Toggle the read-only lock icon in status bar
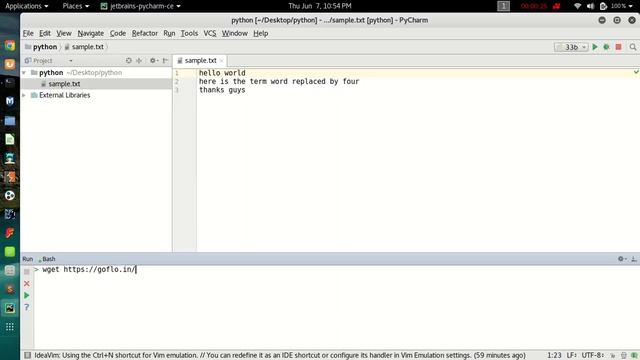 613,356
